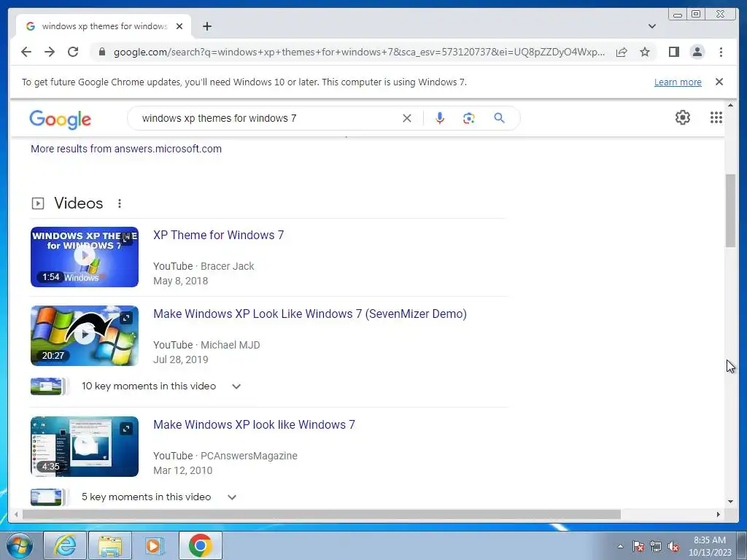Open Chrome three-dot menu
The image size is (747, 560).
click(x=721, y=52)
